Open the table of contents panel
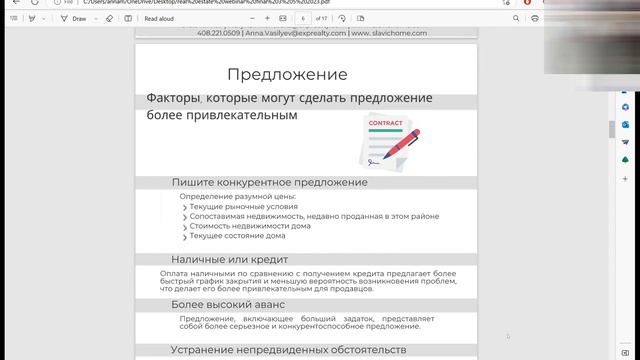This screenshot has width=640, height=360. pyautogui.click(x=14, y=18)
